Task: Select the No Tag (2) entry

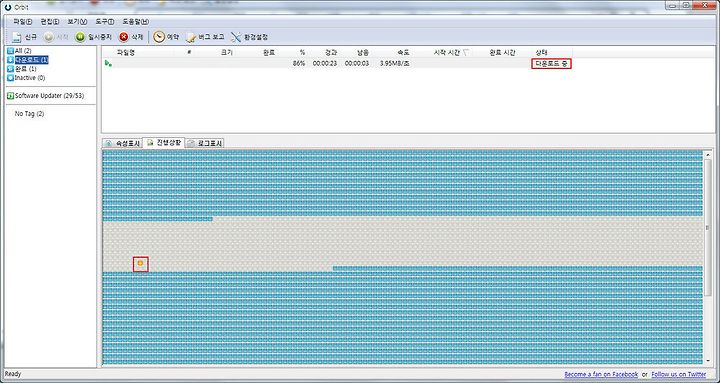Action: pyautogui.click(x=29, y=113)
